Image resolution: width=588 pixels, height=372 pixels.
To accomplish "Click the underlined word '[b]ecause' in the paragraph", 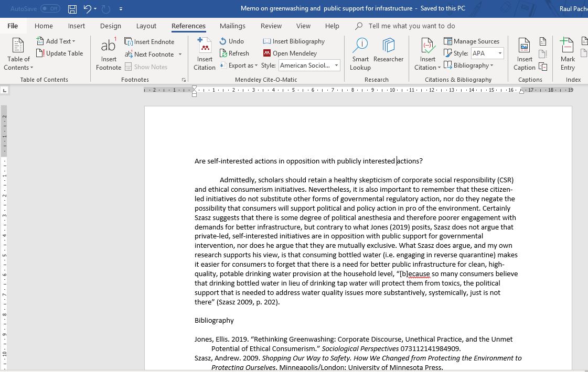I will point(415,274).
